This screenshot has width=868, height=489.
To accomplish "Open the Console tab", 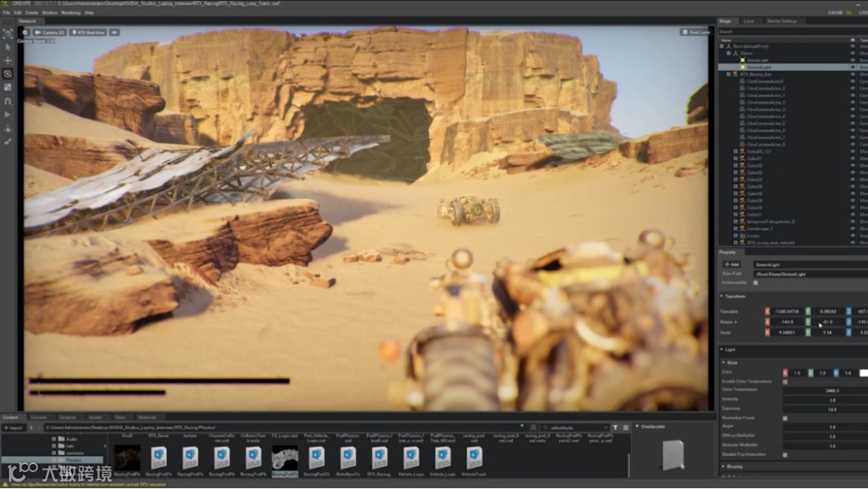I will coord(39,417).
